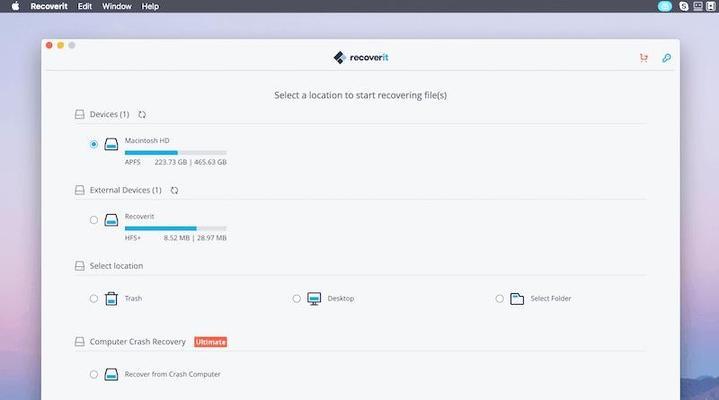
Task: Refresh the External Devices list
Action: [x=174, y=190]
